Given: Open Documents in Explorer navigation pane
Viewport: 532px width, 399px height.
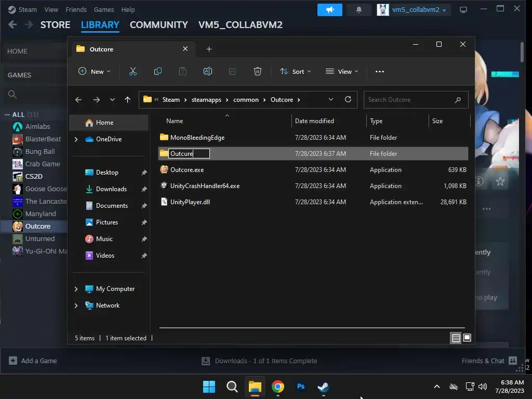Looking at the screenshot, I should (112, 206).
